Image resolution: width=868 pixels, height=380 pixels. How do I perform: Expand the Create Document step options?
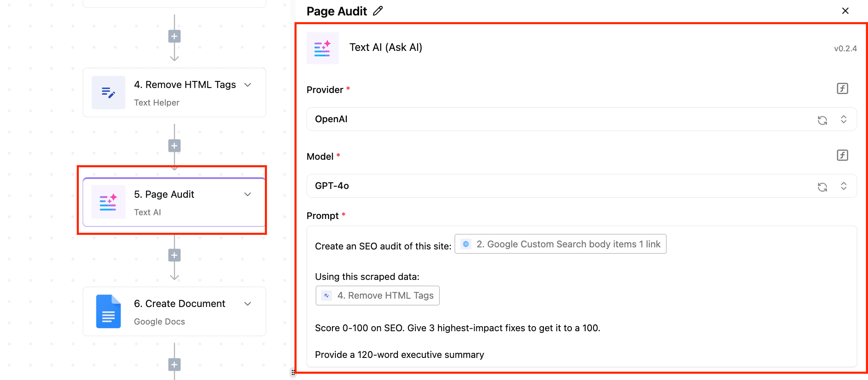(248, 304)
